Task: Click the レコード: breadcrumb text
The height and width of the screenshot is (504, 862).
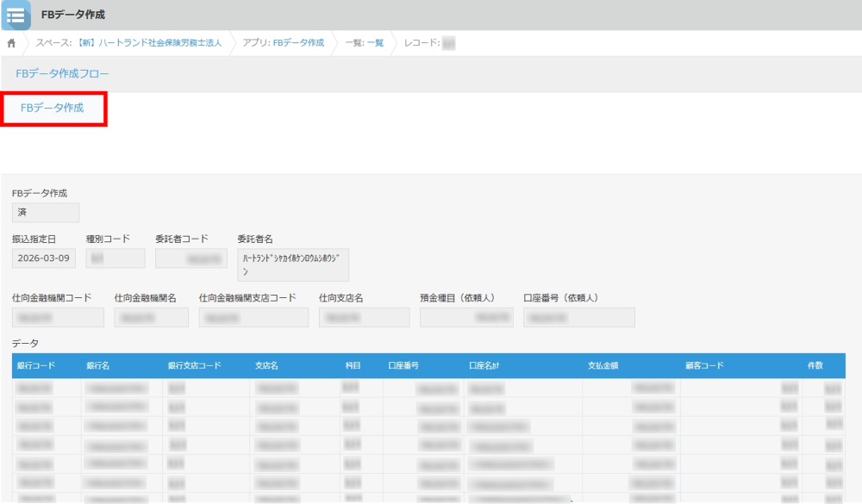Action: point(422,43)
